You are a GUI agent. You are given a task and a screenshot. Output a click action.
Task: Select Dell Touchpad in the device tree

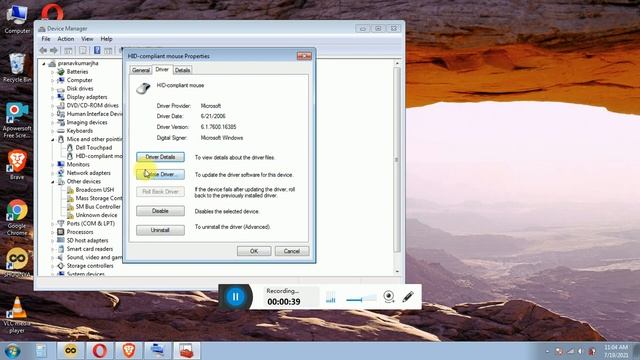click(x=94, y=148)
